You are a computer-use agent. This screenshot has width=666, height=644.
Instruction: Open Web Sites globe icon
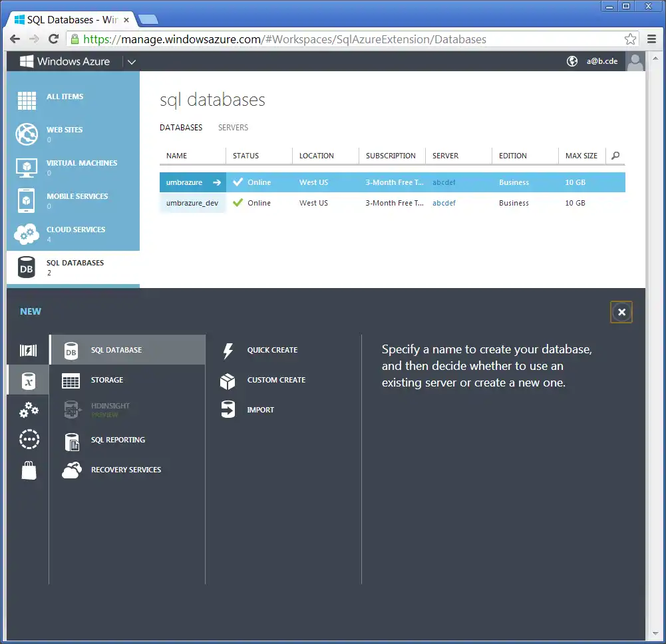click(x=27, y=134)
